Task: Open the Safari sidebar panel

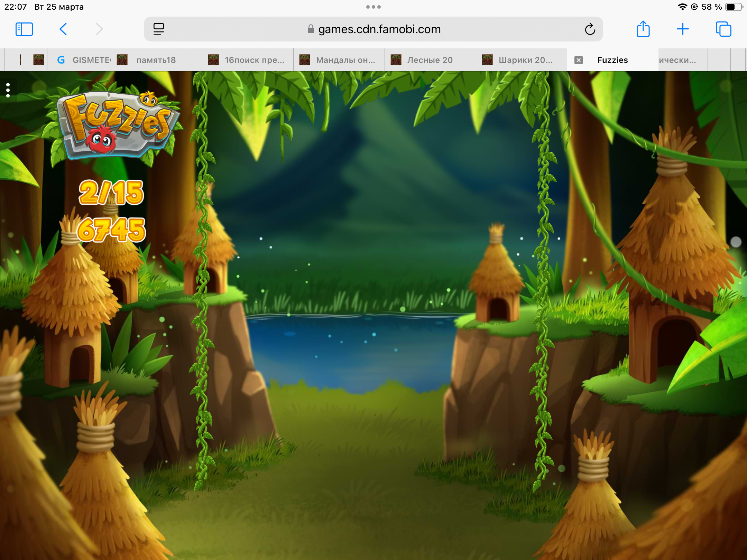Action: (x=24, y=29)
